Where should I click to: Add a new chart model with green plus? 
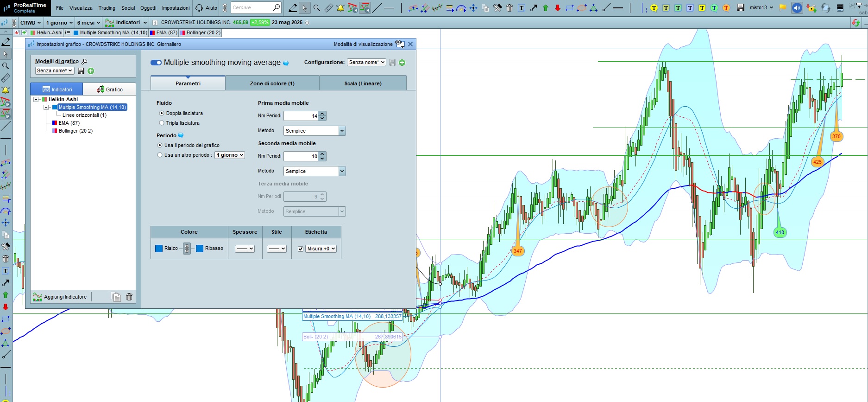(x=91, y=71)
